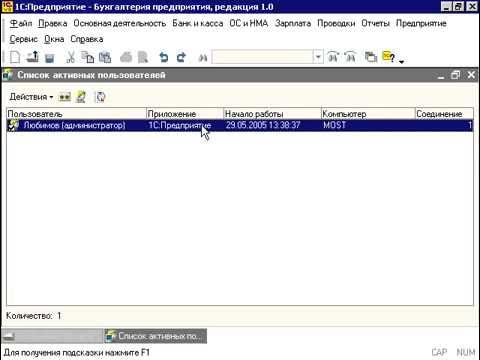The width and height of the screenshot is (480, 360).
Task: Minimize the Список активных пользователей inner window
Action: point(441,75)
